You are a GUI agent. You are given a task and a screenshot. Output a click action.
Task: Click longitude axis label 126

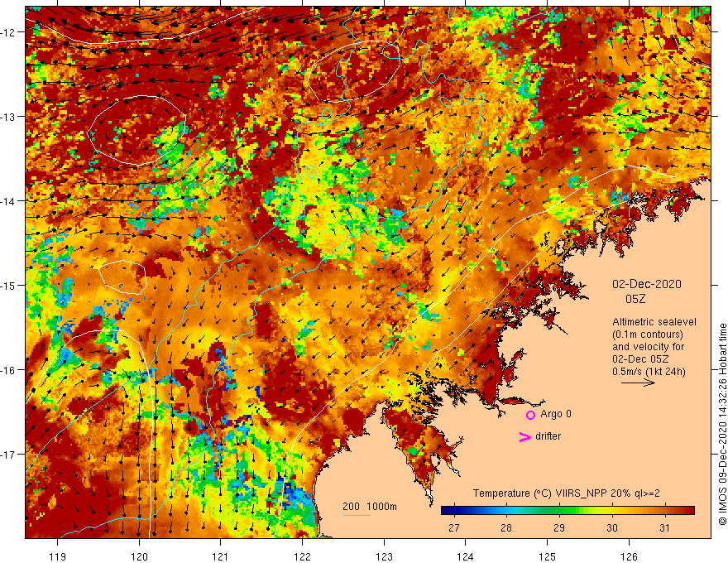point(629,556)
